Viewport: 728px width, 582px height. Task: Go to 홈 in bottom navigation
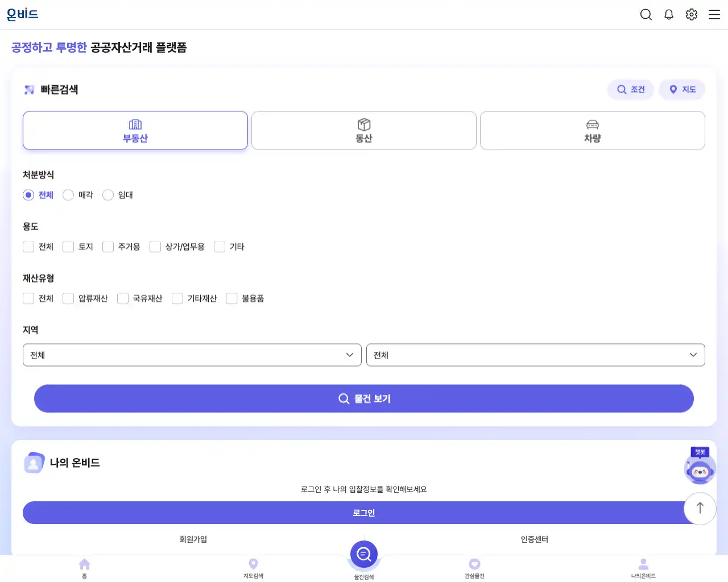[x=84, y=568]
